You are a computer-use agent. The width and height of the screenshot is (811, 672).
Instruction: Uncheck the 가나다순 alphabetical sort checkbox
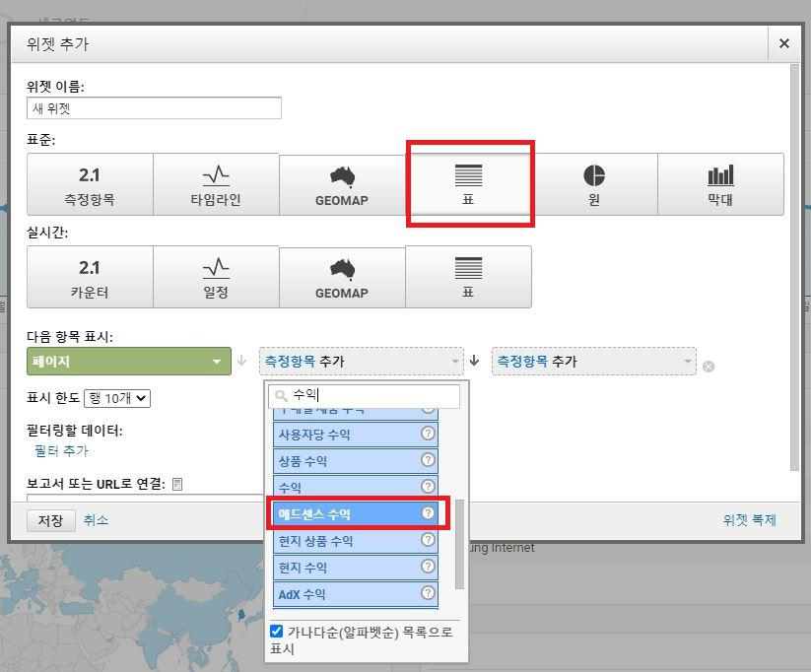tap(278, 634)
